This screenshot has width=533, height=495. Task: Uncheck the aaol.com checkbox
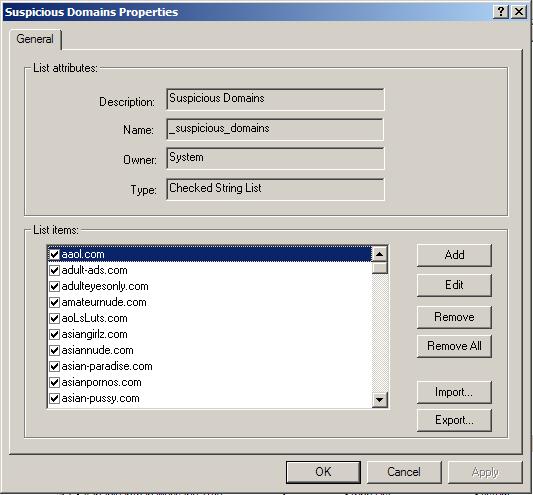pyautogui.click(x=54, y=254)
